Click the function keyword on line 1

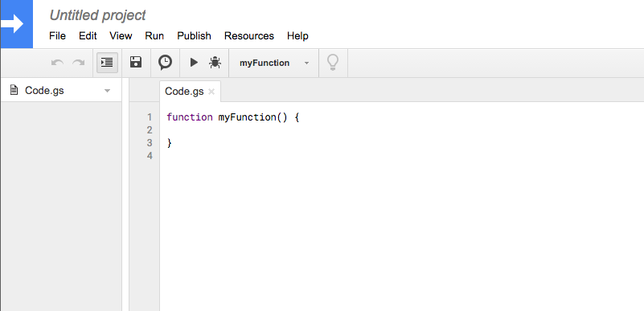coord(190,117)
